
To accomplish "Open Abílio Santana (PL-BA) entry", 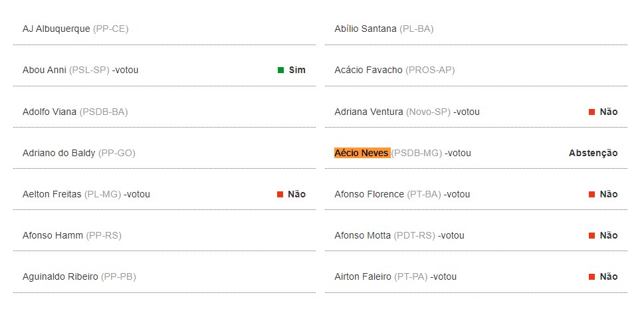I will (x=383, y=29).
